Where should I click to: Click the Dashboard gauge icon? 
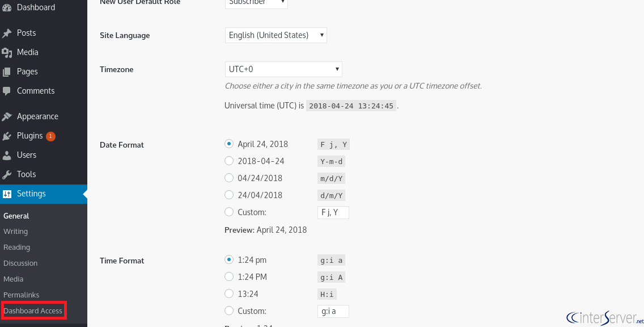tap(7, 8)
